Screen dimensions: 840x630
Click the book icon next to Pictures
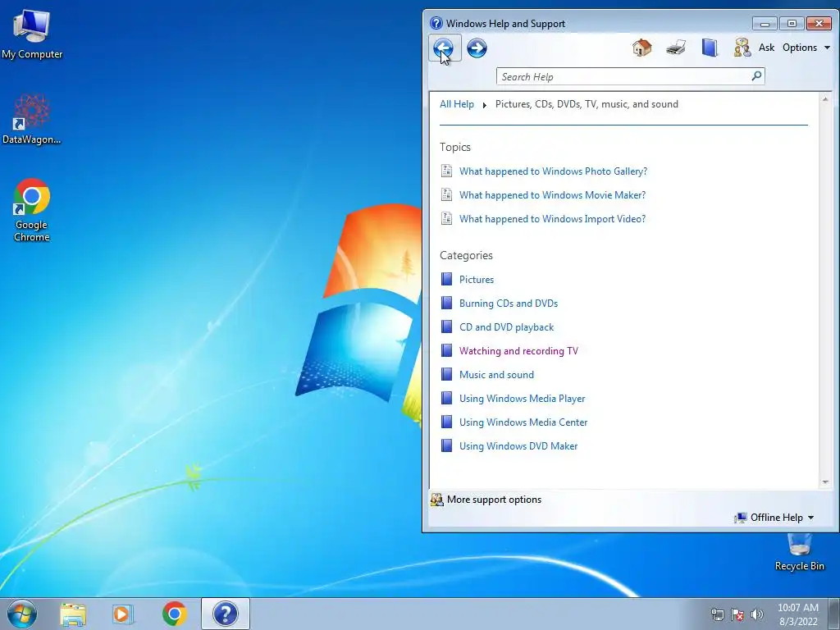[x=446, y=279]
